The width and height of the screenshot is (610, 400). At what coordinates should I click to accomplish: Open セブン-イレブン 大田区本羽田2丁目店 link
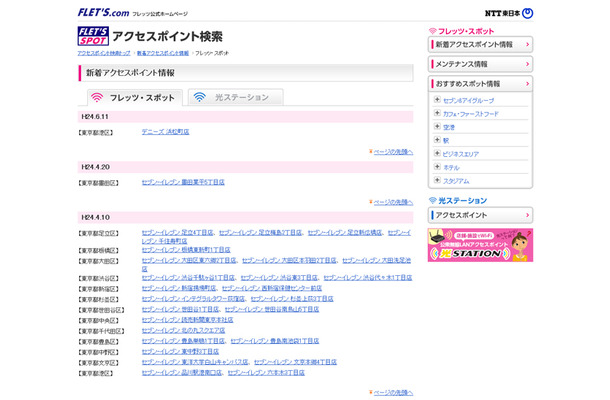[x=289, y=260]
